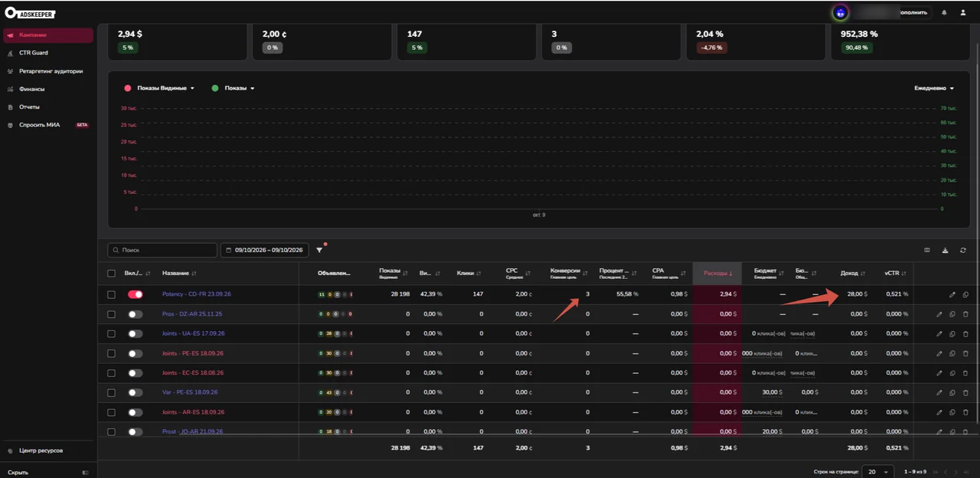Copy the Pros - DZ-AR campaign
Screen dimensions: 980x478
point(952,314)
